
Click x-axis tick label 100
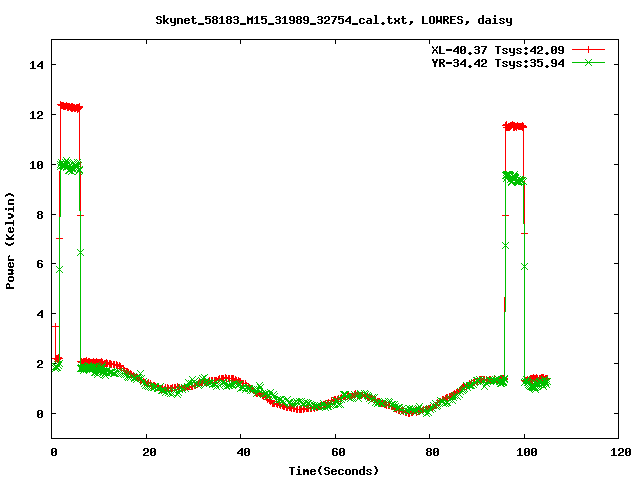tap(527, 452)
